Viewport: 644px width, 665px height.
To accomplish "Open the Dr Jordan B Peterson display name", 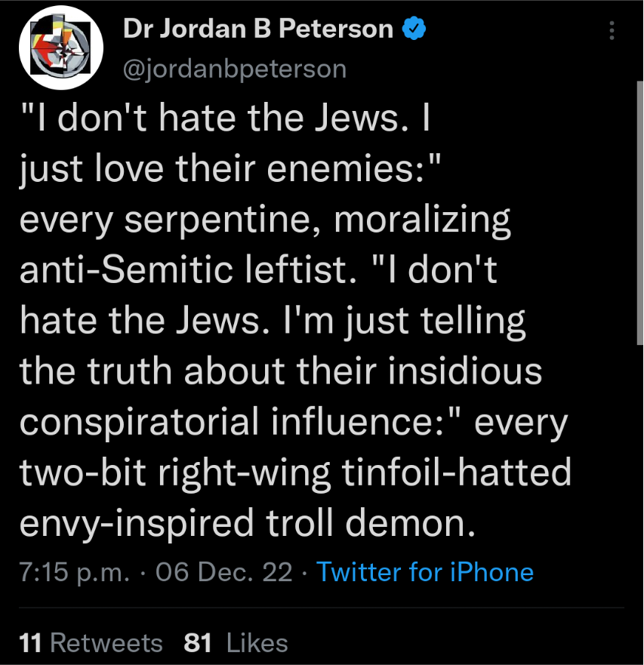I will point(258,29).
